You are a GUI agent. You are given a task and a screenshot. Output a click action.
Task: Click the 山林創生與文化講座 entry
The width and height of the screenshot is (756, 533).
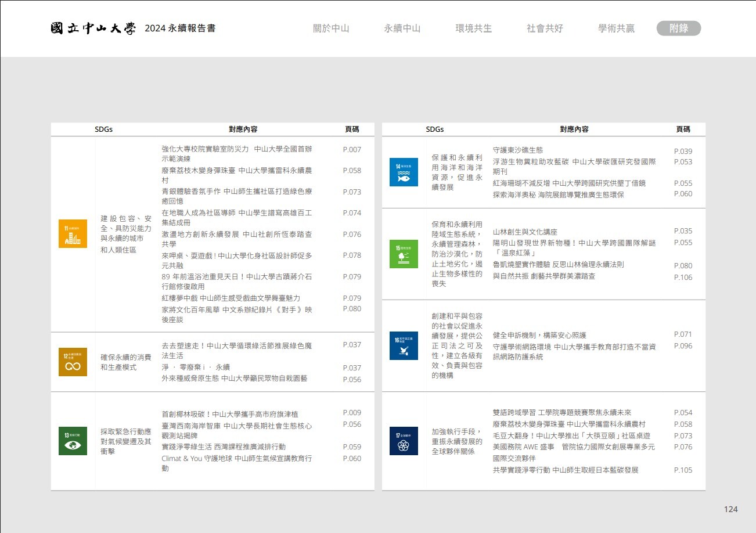pyautogui.click(x=525, y=232)
